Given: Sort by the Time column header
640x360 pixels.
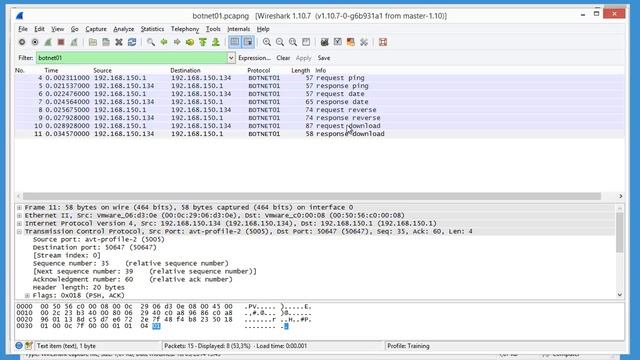Looking at the screenshot, I should [x=51, y=70].
